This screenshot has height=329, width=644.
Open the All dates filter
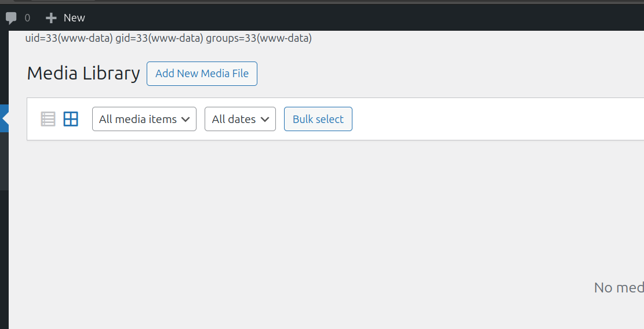(240, 120)
